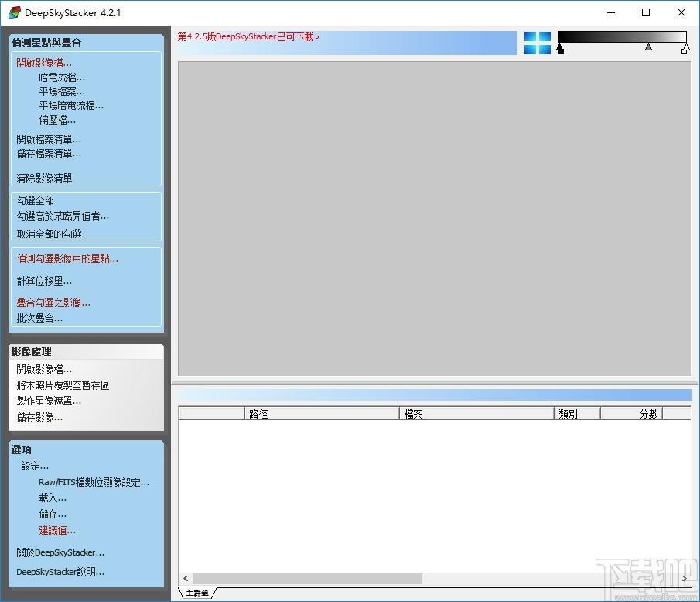Select the black point slider marker
Viewport: 700px width, 602px height.
560,49
